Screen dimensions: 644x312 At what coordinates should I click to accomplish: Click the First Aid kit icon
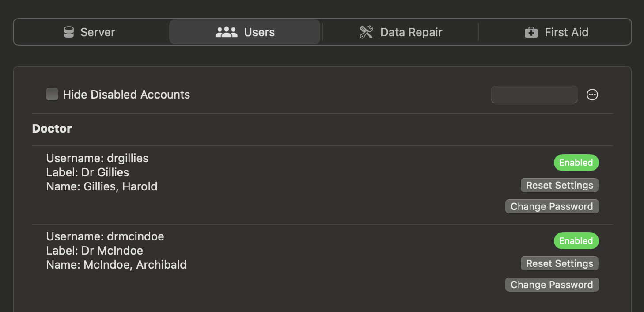point(531,32)
